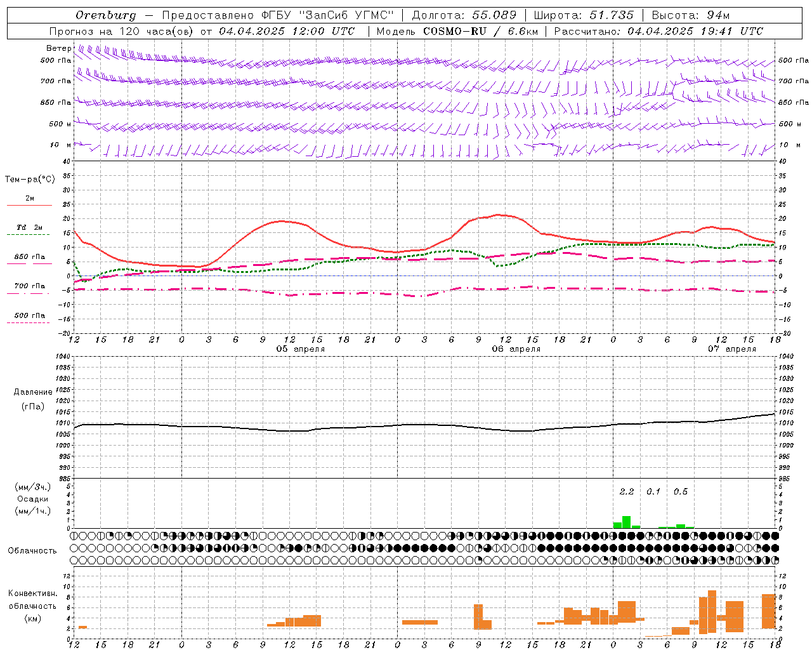Click the "Рассчитано: 04.04.2025 19:41 UTC" timestamp

pos(658,31)
